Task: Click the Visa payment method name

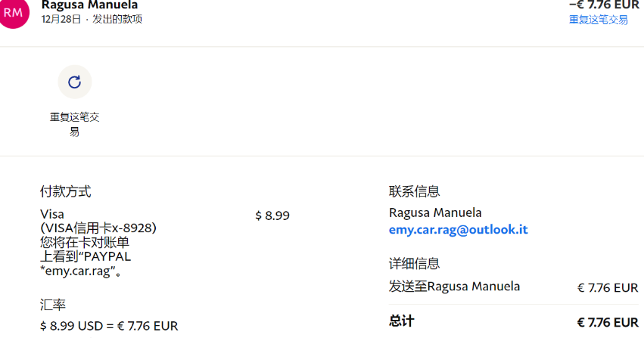Action: coord(52,214)
